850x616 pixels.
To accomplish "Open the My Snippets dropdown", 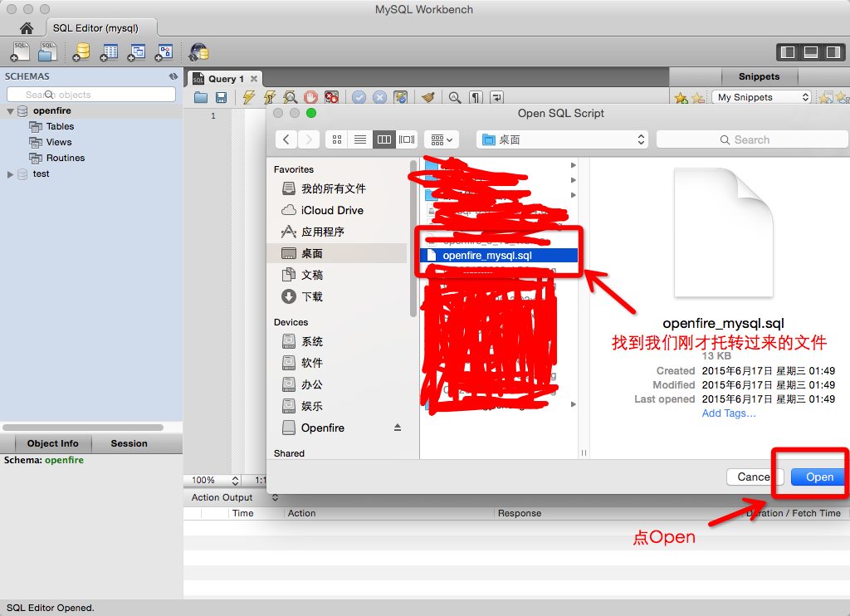I will point(762,97).
